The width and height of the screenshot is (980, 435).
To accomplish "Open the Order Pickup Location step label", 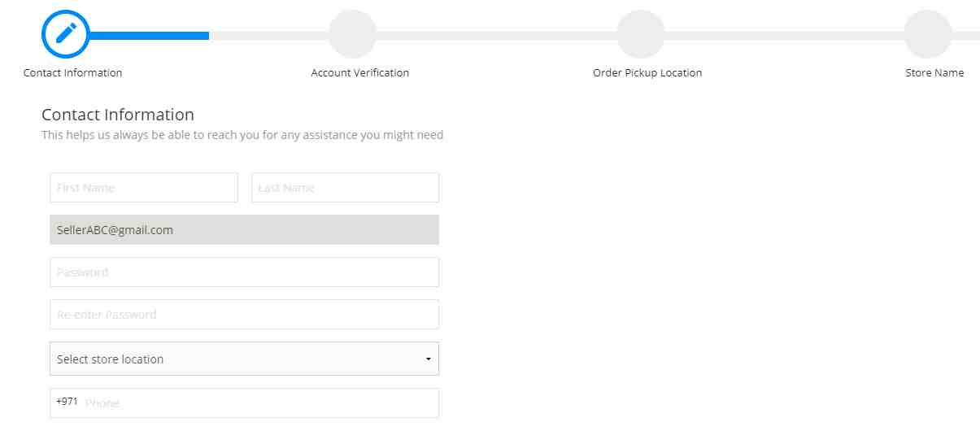I will [647, 73].
